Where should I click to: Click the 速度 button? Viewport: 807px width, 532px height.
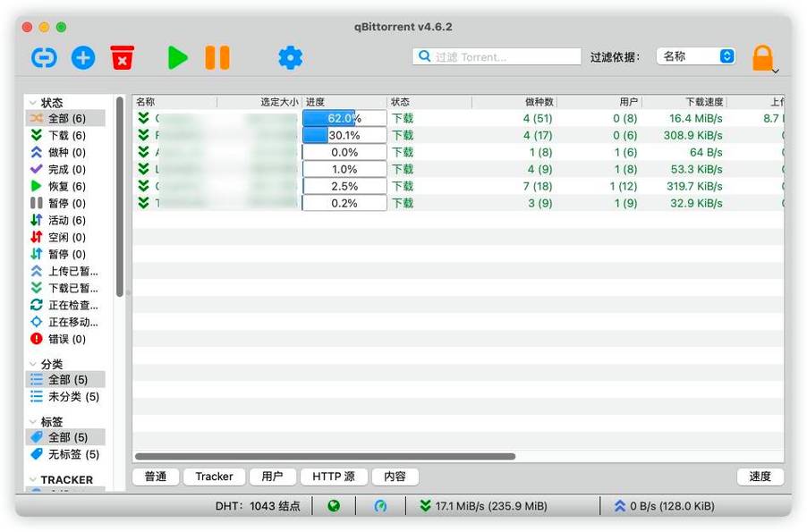760,477
